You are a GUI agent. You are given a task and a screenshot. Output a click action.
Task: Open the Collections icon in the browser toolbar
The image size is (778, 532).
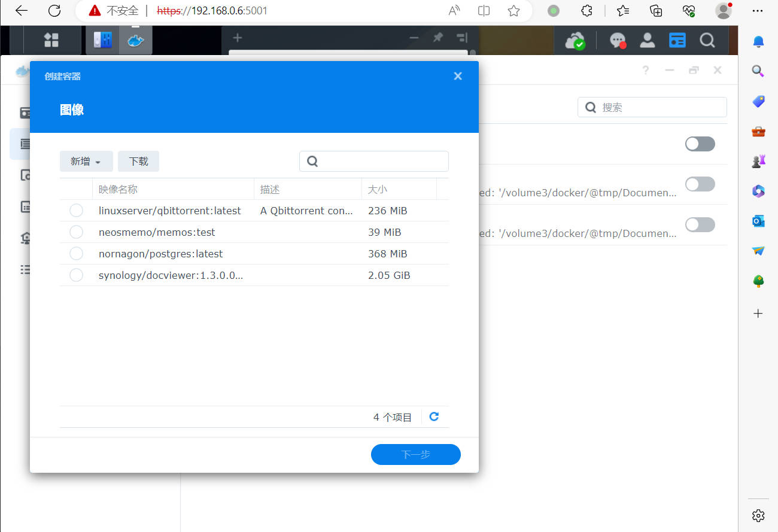click(656, 11)
